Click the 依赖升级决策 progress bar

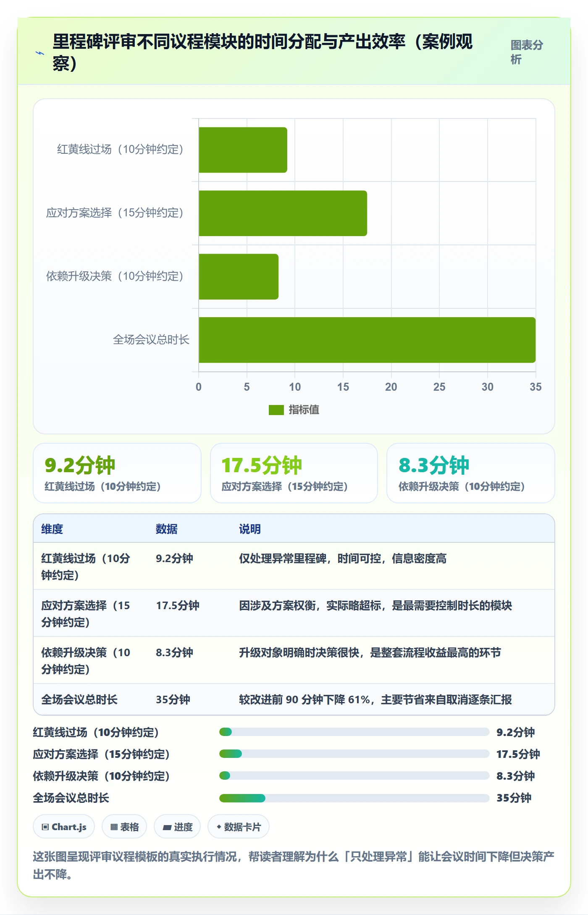(x=354, y=776)
